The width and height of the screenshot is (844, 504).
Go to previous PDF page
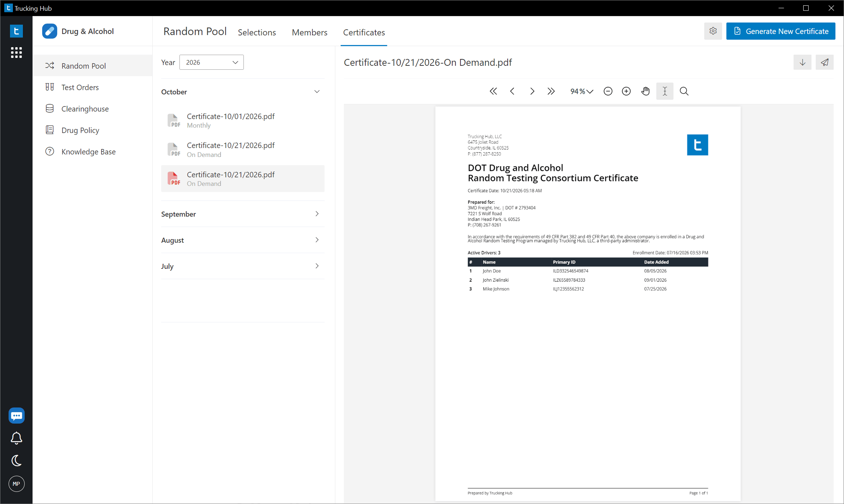point(512,91)
